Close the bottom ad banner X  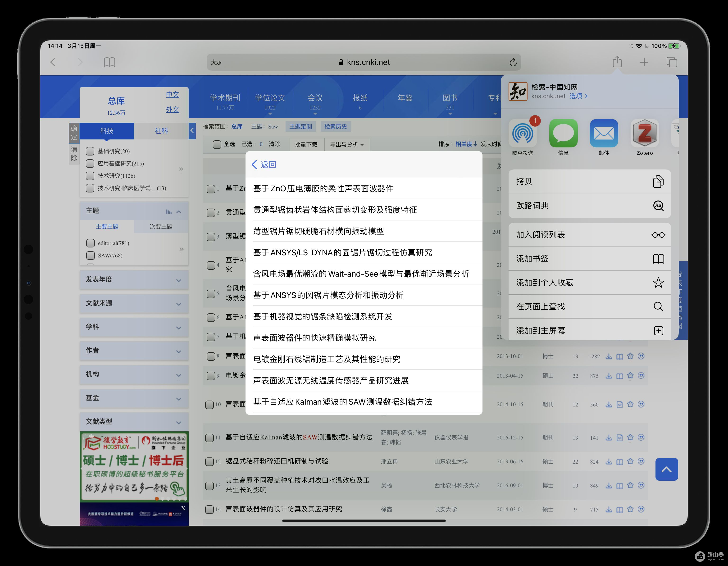[x=183, y=508]
